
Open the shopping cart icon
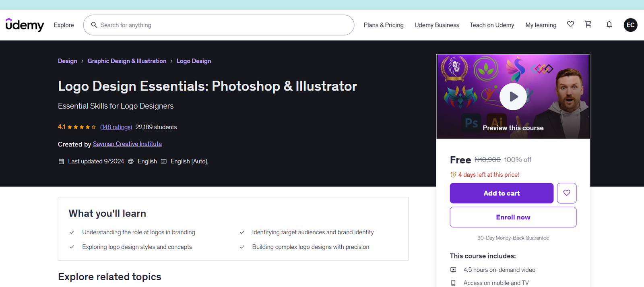point(588,25)
